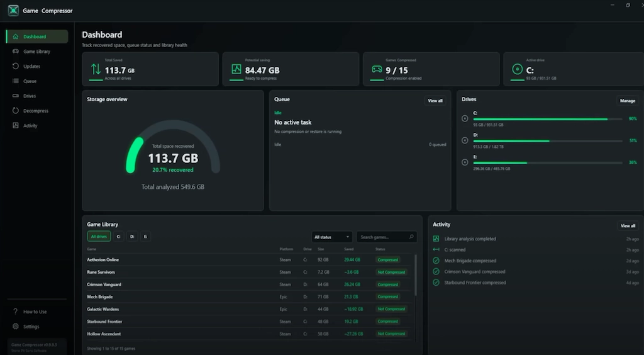Click View all in Activity panel
Screen dimensions: 644x355
tap(628, 225)
